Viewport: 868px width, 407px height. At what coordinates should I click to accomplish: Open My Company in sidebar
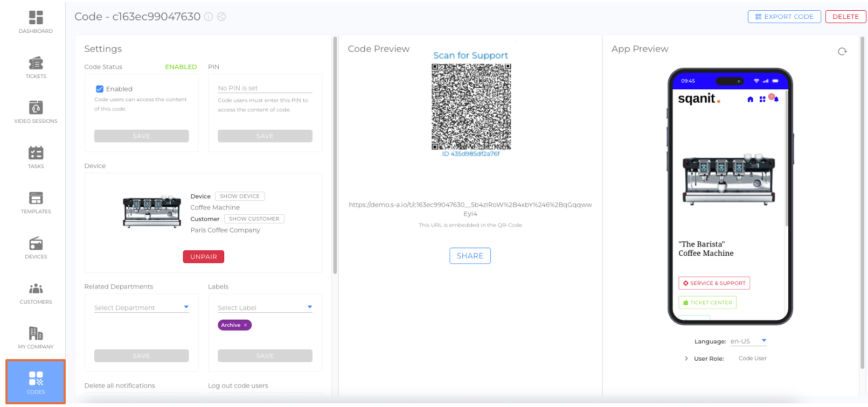coord(36,338)
